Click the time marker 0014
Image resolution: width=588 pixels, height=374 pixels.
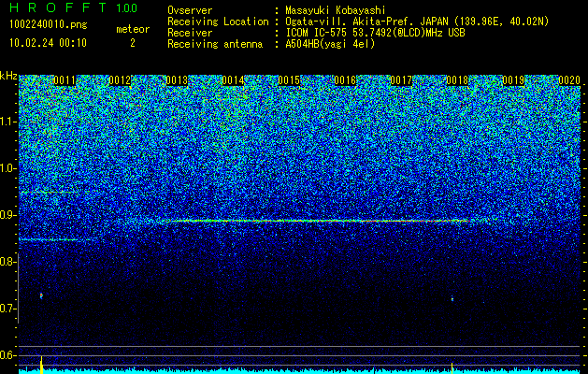[x=233, y=80]
